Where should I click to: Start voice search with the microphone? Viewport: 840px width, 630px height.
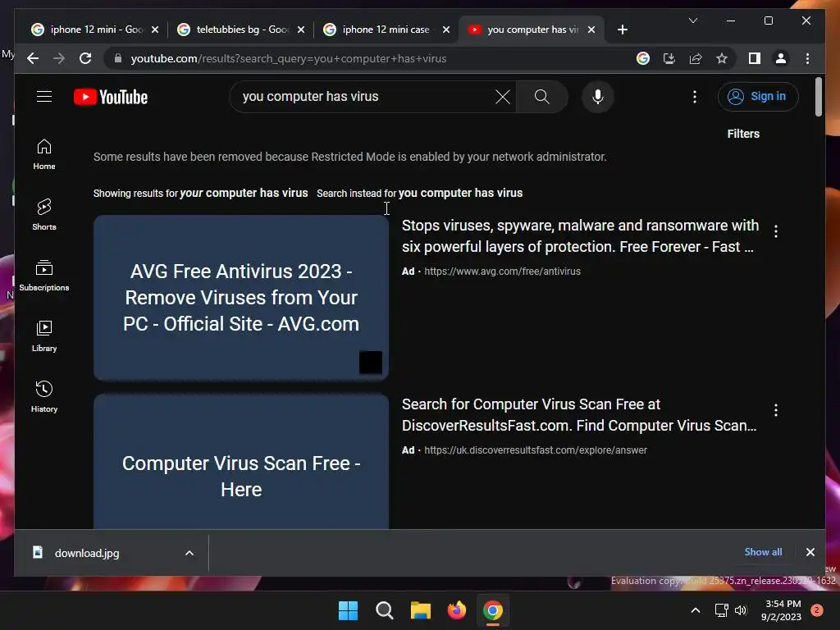[598, 97]
